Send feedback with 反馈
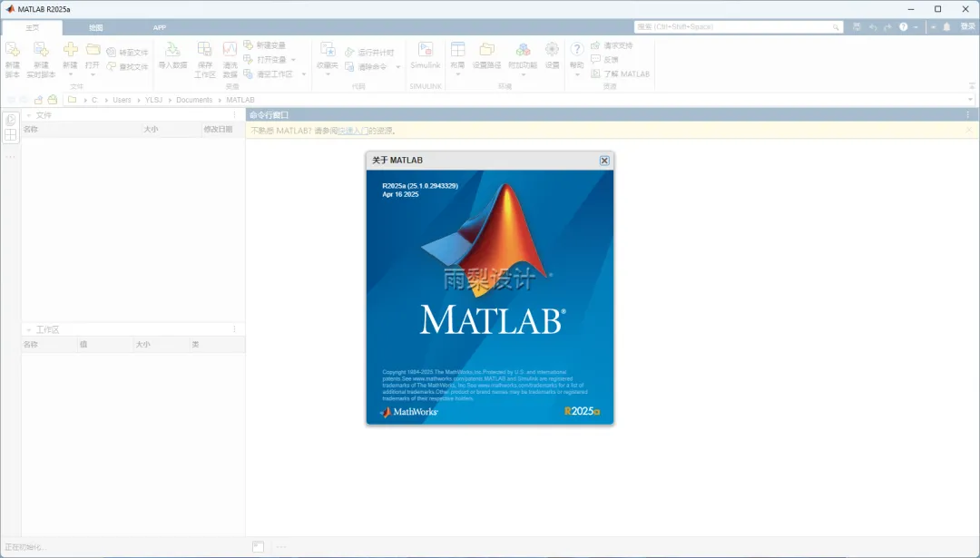The height and width of the screenshot is (558, 980). coord(605,59)
